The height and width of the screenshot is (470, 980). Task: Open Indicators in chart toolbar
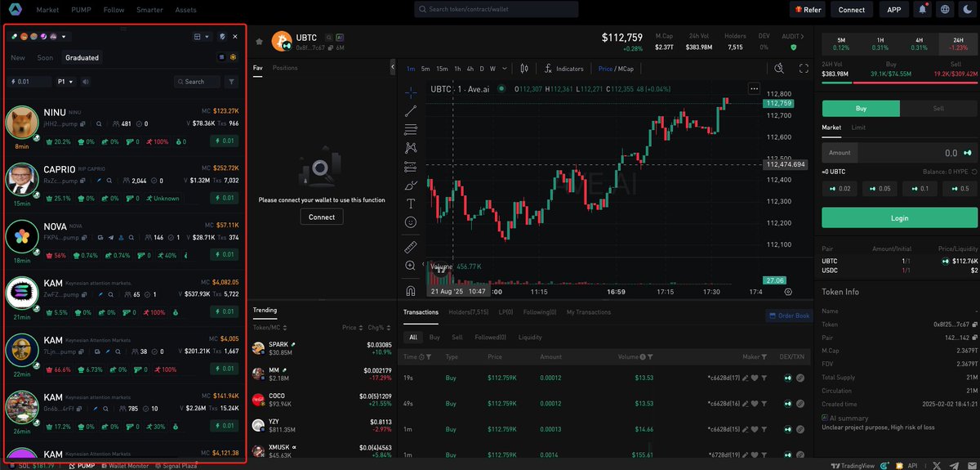click(x=563, y=69)
